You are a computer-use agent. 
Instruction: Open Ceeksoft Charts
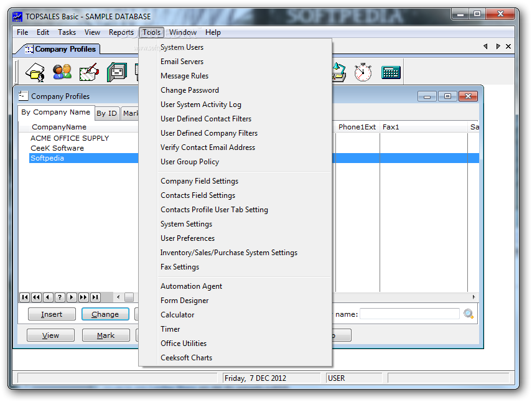pos(235,358)
